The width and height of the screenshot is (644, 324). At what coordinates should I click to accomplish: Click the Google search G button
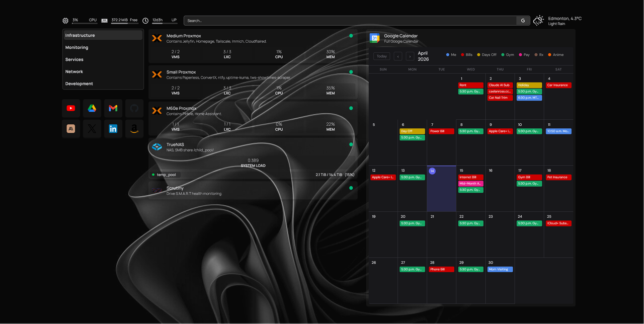pyautogui.click(x=523, y=21)
